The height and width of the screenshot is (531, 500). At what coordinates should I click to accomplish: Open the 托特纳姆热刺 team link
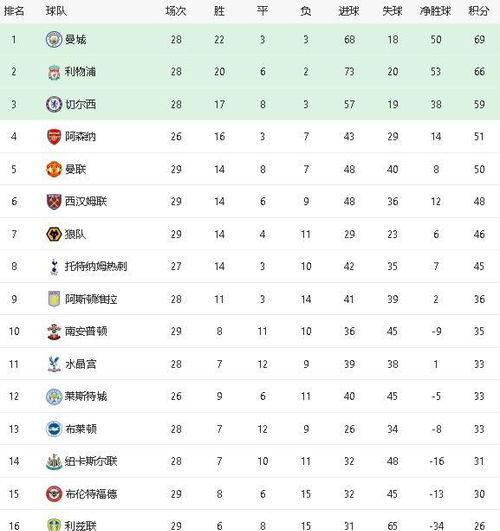(x=96, y=267)
